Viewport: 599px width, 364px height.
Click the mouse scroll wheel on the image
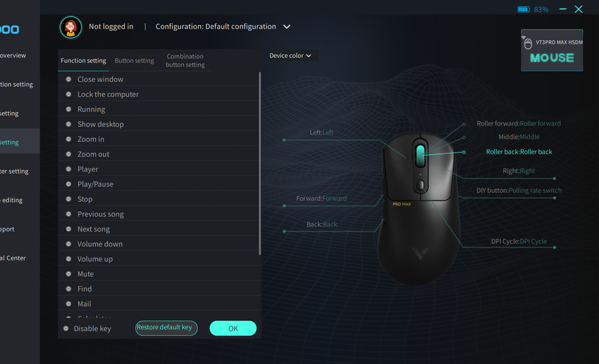(420, 156)
